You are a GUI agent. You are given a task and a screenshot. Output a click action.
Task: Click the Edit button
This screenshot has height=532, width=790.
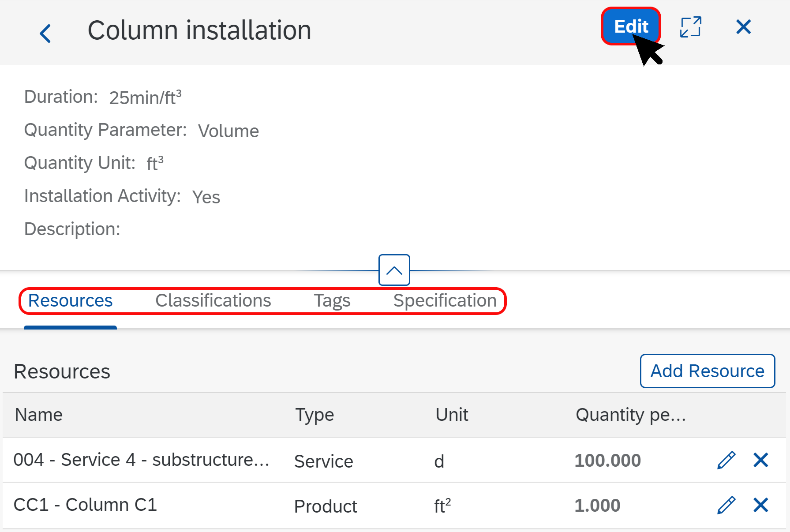pos(631,26)
